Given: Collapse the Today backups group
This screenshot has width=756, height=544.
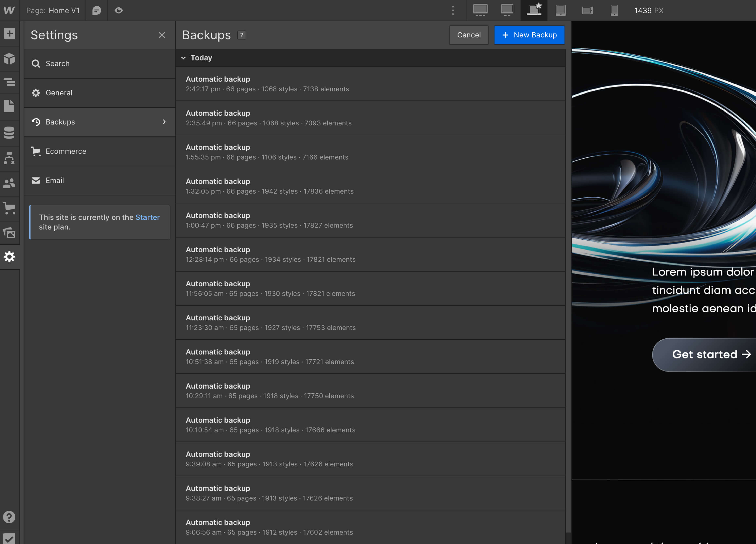Looking at the screenshot, I should 183,58.
